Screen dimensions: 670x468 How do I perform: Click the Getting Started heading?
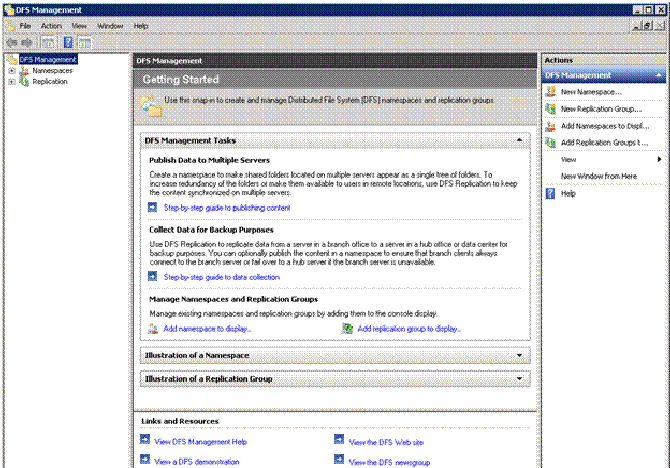(x=180, y=79)
